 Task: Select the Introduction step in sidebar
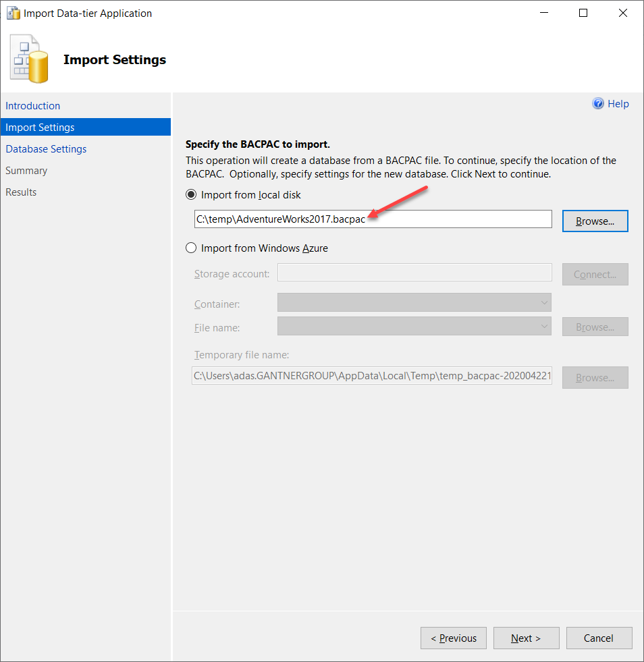(32, 105)
